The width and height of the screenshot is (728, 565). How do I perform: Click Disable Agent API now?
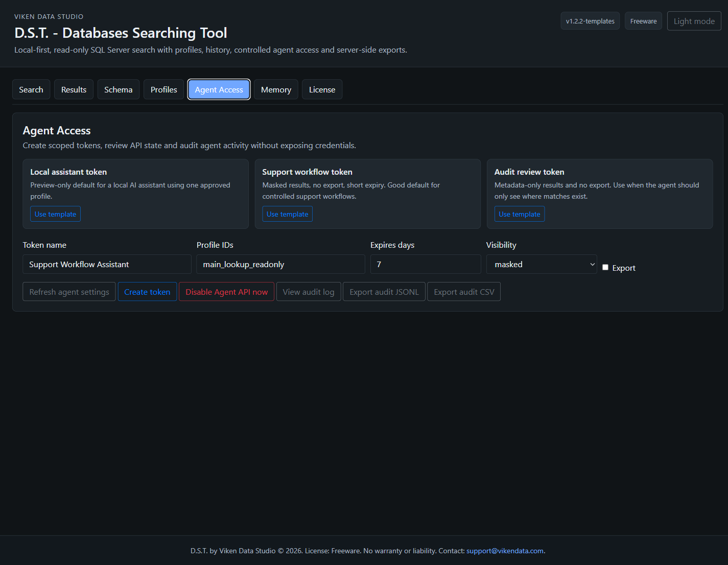point(227,292)
